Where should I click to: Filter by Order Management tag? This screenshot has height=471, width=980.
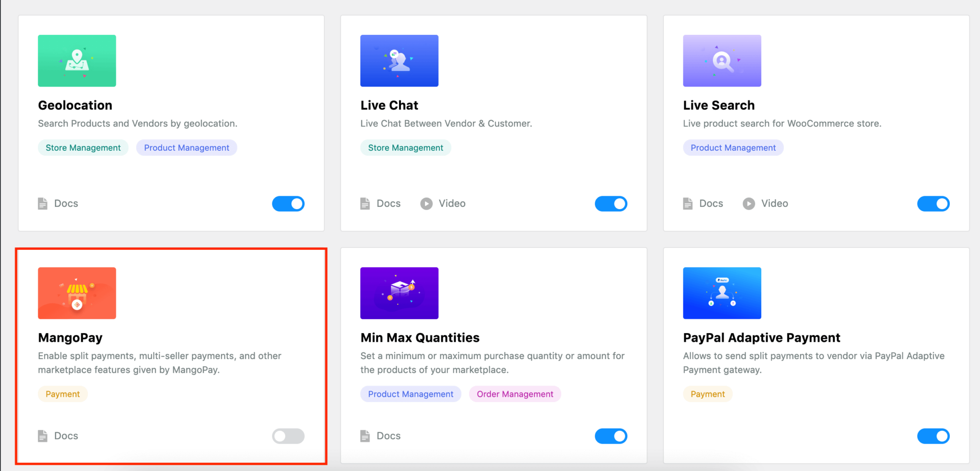(x=515, y=394)
